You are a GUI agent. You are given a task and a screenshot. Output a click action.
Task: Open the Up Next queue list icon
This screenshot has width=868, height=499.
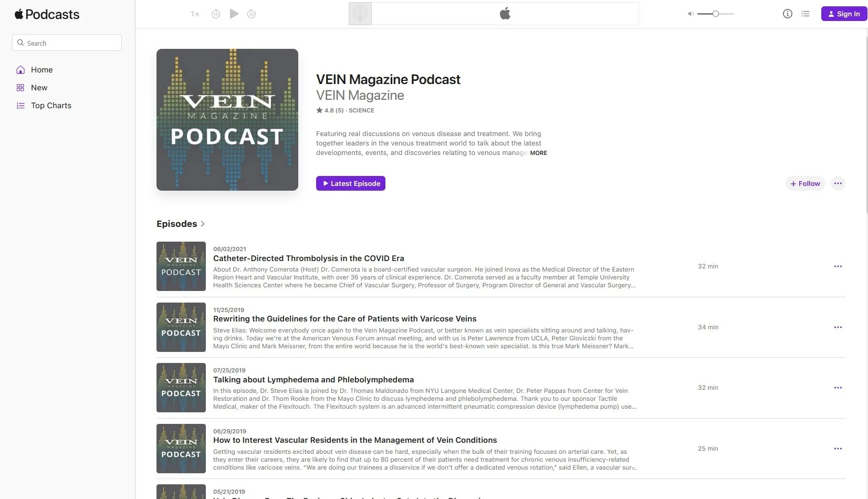click(806, 14)
